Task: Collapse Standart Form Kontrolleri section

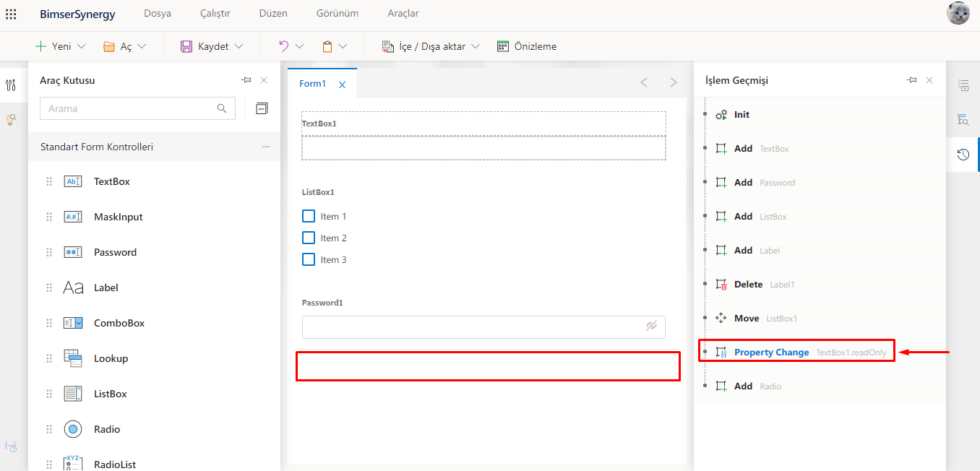Action: pos(266,147)
